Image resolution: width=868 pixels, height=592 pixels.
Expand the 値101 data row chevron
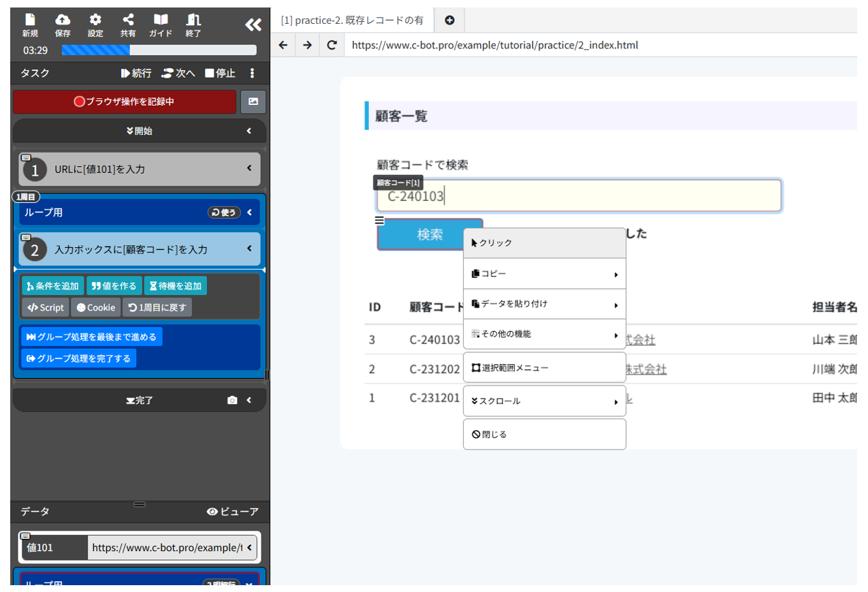coord(251,548)
